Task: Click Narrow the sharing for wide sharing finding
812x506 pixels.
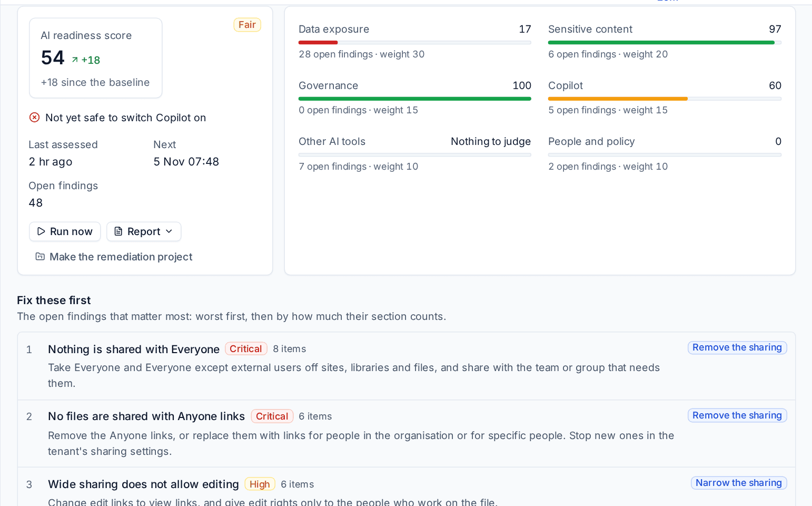Action: tap(739, 483)
